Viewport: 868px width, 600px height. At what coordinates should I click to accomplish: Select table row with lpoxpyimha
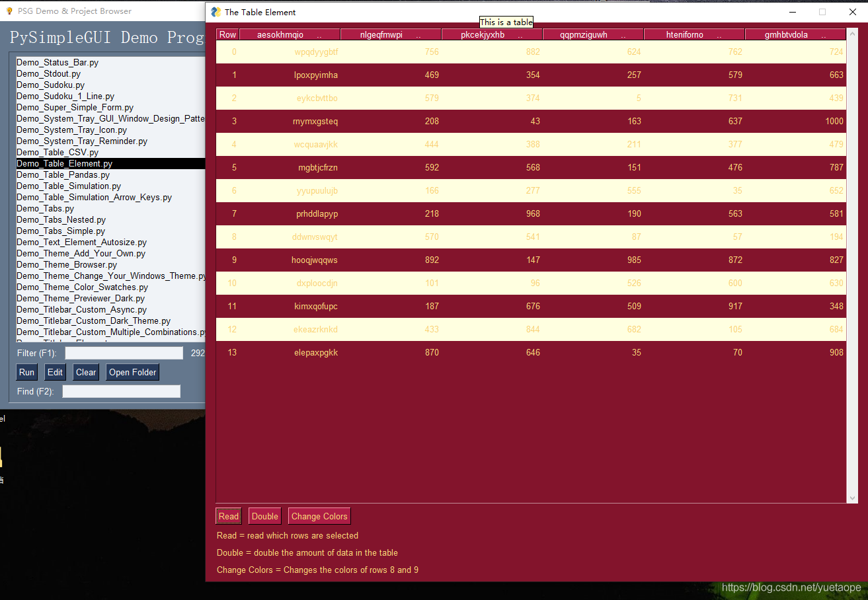tap(531, 75)
